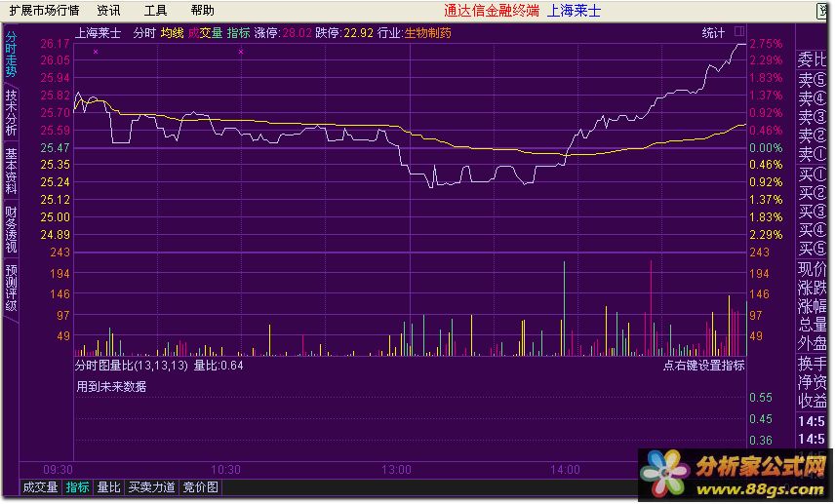Click the 总量 row in quote panel
835x504 pixels.
(x=813, y=325)
